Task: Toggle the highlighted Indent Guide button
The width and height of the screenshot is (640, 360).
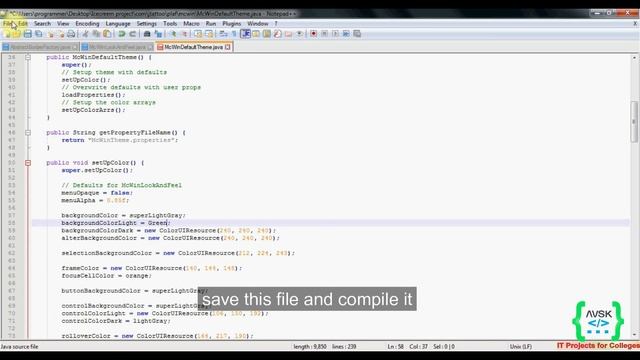Action: 245,34
